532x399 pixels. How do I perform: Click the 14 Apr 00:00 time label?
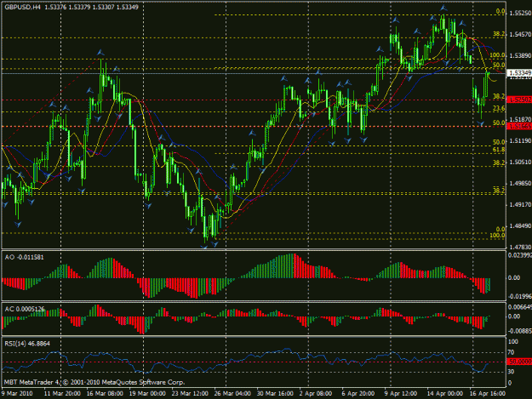click(444, 393)
